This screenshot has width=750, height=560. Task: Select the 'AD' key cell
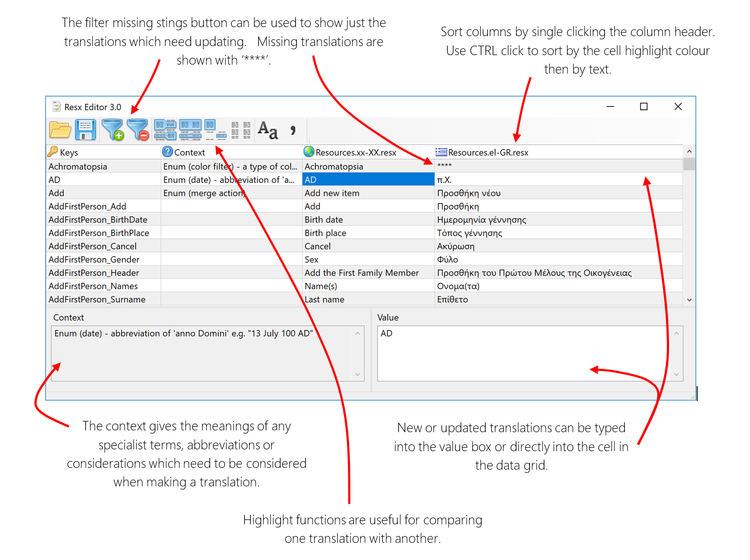(103, 179)
